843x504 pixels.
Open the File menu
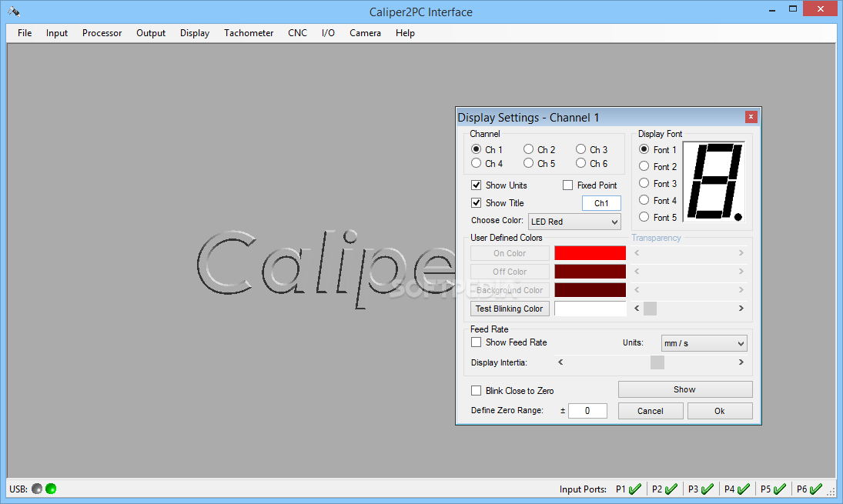[x=25, y=33]
